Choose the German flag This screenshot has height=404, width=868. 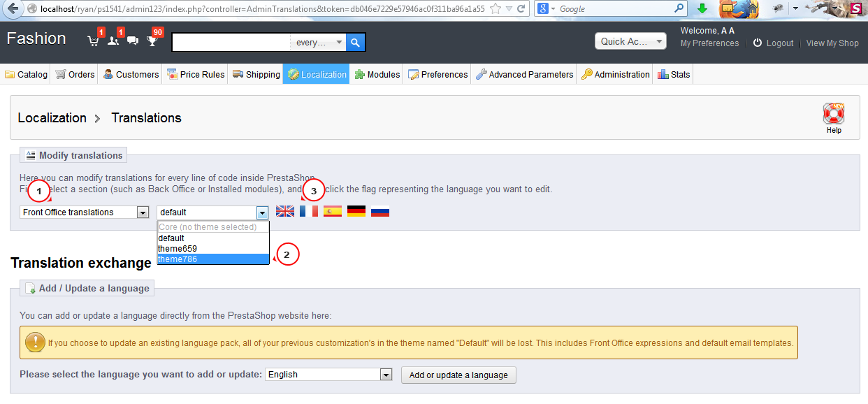coord(356,211)
